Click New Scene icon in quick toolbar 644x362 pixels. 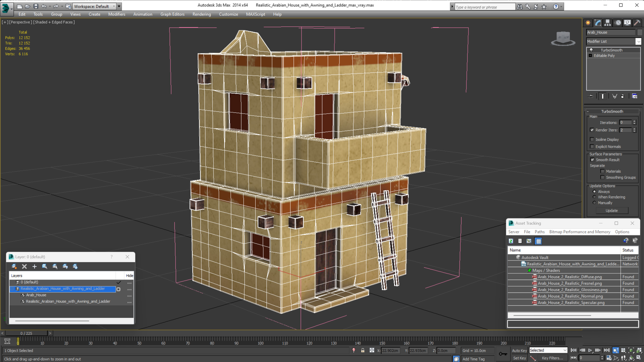pyautogui.click(x=19, y=6)
